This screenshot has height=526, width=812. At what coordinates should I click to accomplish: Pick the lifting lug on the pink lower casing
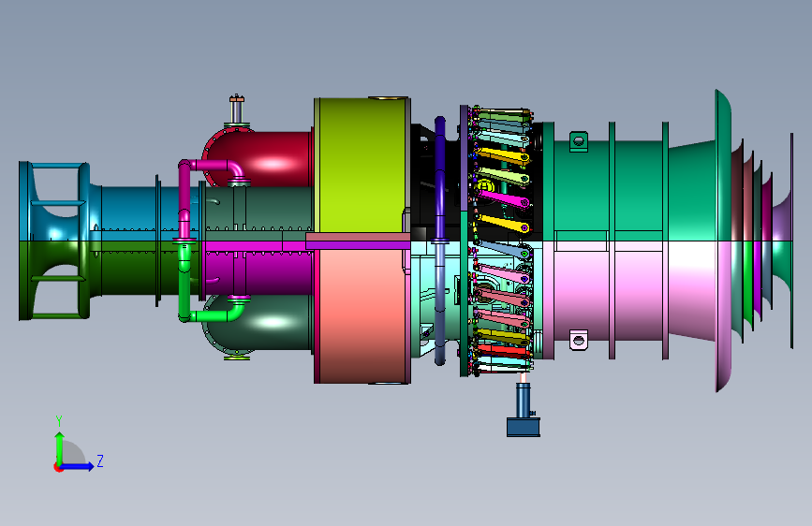tap(579, 340)
